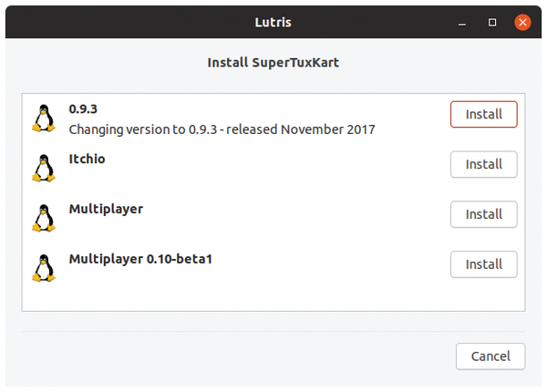The width and height of the screenshot is (547, 392).
Task: Cancel the SuperTuxKart installation dialog
Action: [x=490, y=356]
